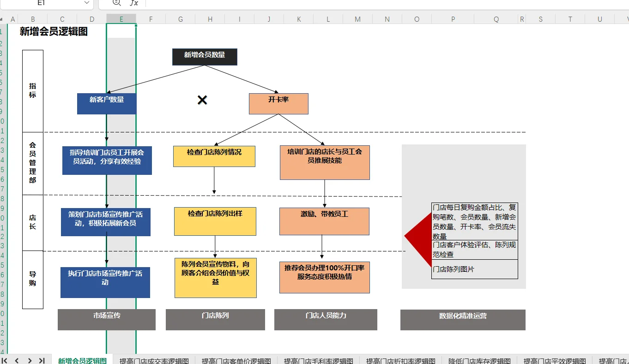The image size is (629, 364).
Task: Select the gray 市场宣传 bar shape
Action: 106,319
